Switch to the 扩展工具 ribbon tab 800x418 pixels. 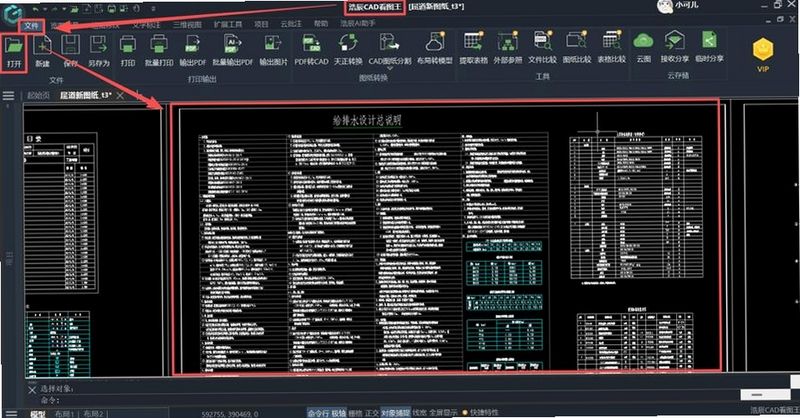tap(228, 24)
